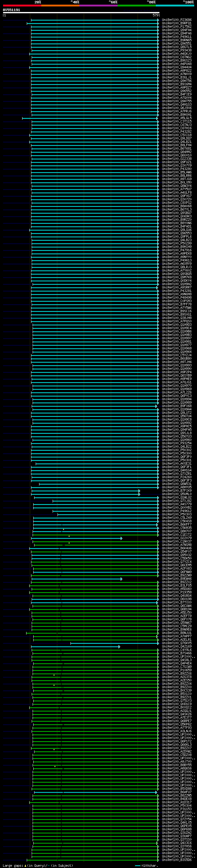Select hit label UniRef100_Q95032
Image resolution: width=197 pixels, height=868 pixels.
[x=176, y=555]
